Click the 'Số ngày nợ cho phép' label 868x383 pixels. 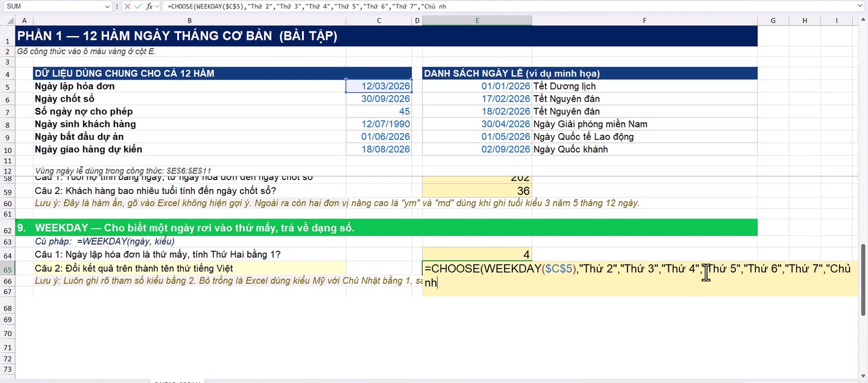84,111
